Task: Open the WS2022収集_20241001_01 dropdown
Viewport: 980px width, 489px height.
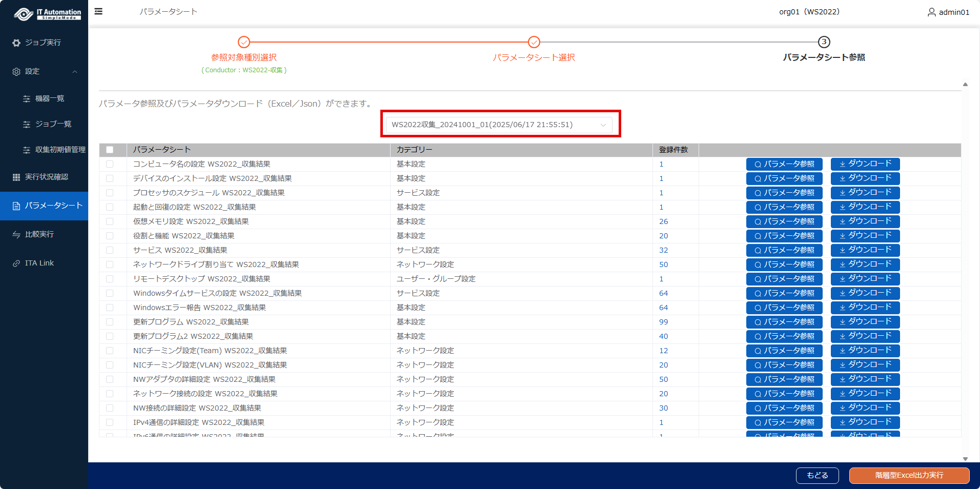Action: (x=499, y=125)
